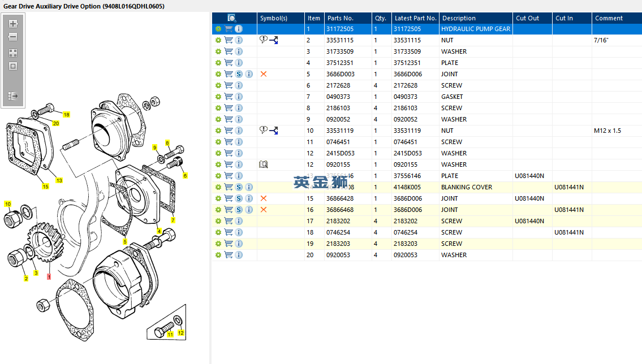Click the four-squares grid view icon
This screenshot has width=642, height=364.
coord(13,53)
